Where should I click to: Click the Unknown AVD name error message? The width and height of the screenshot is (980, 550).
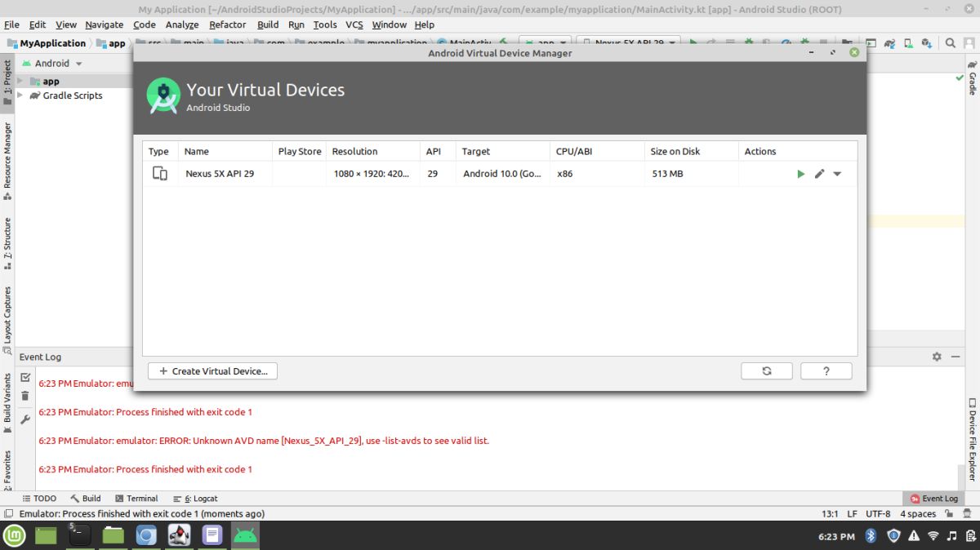(x=263, y=441)
